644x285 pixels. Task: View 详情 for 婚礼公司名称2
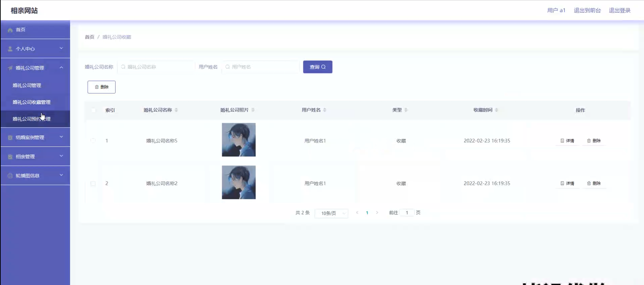(x=567, y=183)
